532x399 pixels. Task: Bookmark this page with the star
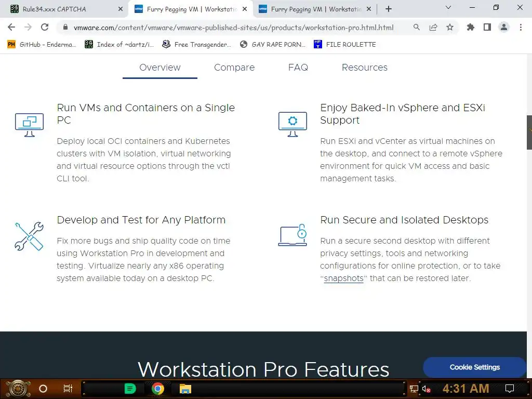(450, 27)
